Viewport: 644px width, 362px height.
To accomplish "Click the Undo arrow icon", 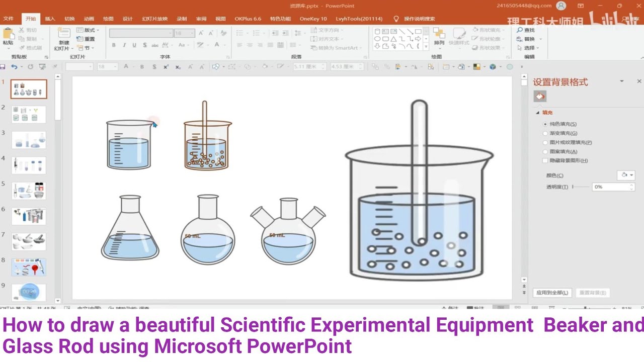I will click(14, 67).
